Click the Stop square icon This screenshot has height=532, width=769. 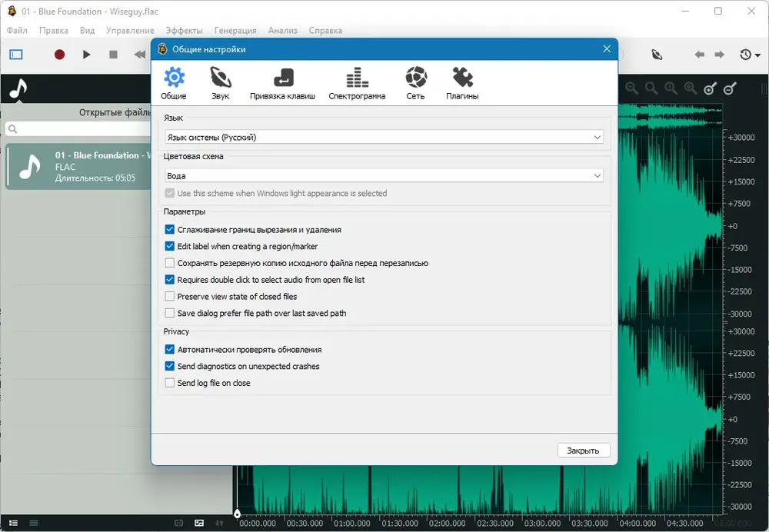(113, 55)
